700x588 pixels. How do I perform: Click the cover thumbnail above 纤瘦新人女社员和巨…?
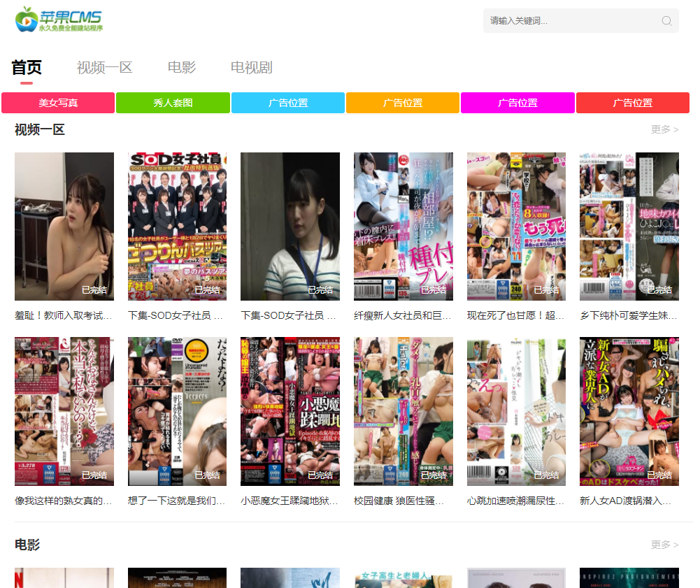point(403,227)
